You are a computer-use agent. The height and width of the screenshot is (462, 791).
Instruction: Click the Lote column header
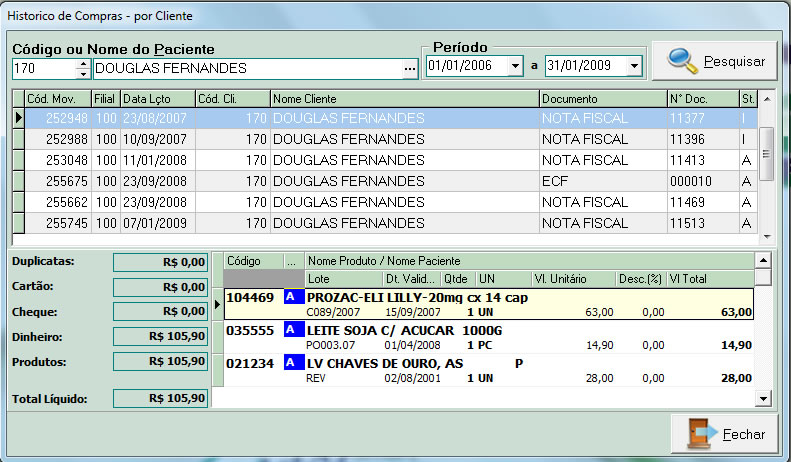point(344,279)
